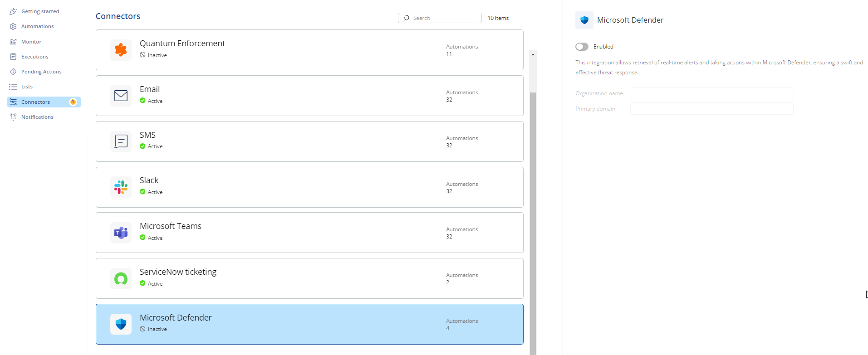Click the Connectors page heading
The width and height of the screenshot is (868, 355).
[x=118, y=16]
